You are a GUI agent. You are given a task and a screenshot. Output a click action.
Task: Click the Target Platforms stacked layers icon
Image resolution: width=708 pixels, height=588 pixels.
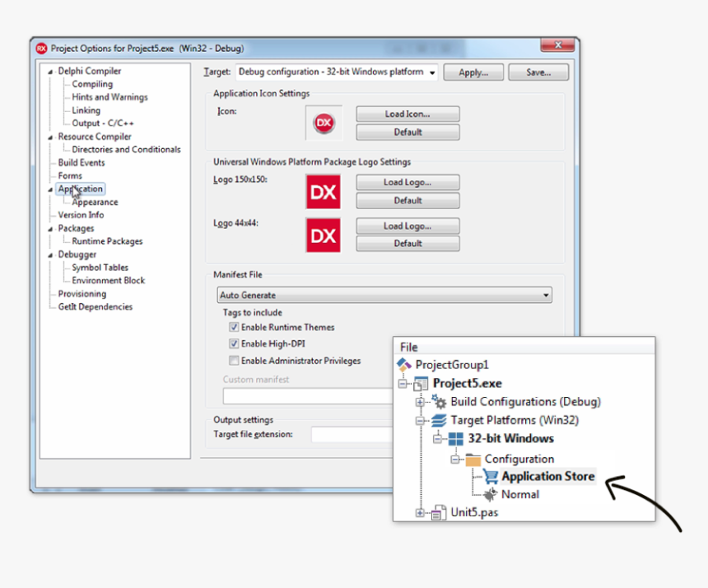coord(437,420)
